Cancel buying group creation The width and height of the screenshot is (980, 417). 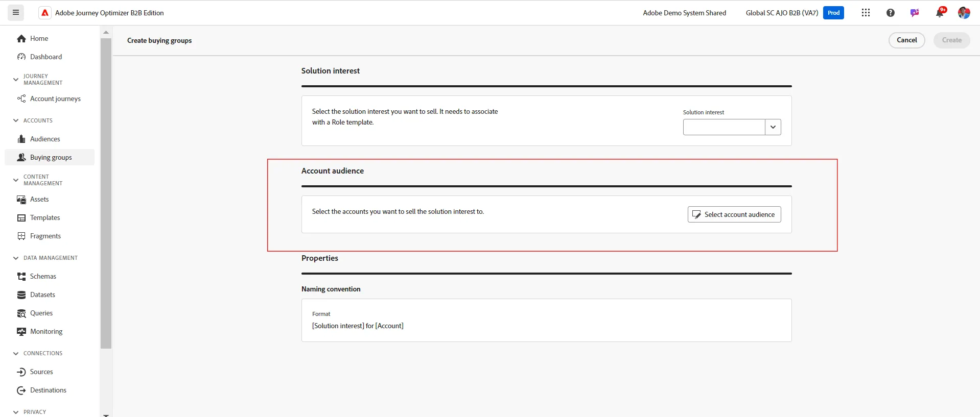906,40
